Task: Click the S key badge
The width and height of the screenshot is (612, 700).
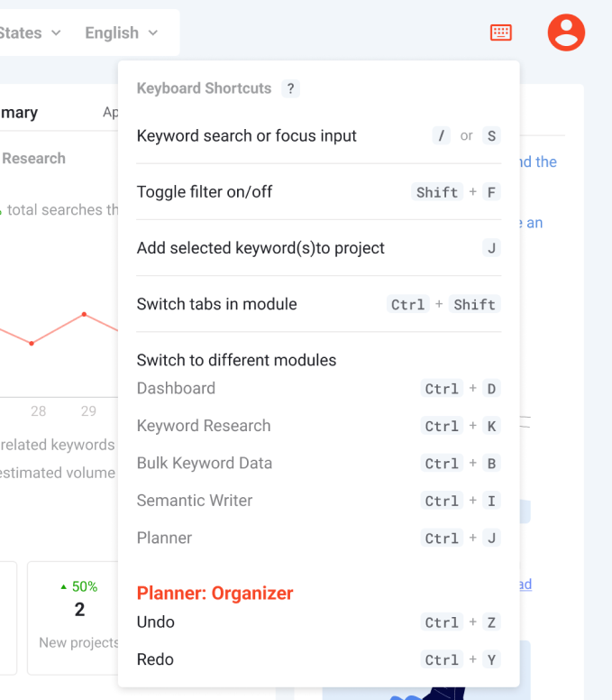Action: 491,135
